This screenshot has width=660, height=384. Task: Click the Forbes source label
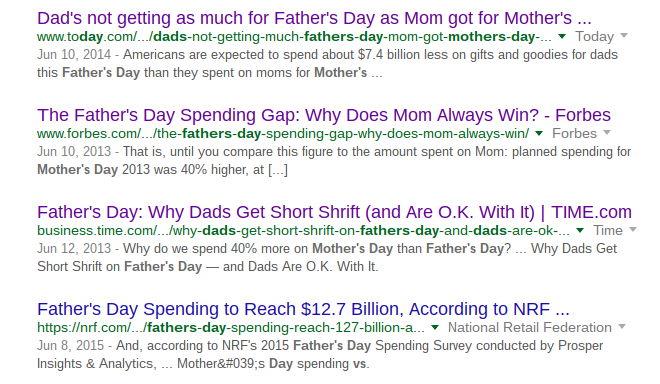click(575, 133)
